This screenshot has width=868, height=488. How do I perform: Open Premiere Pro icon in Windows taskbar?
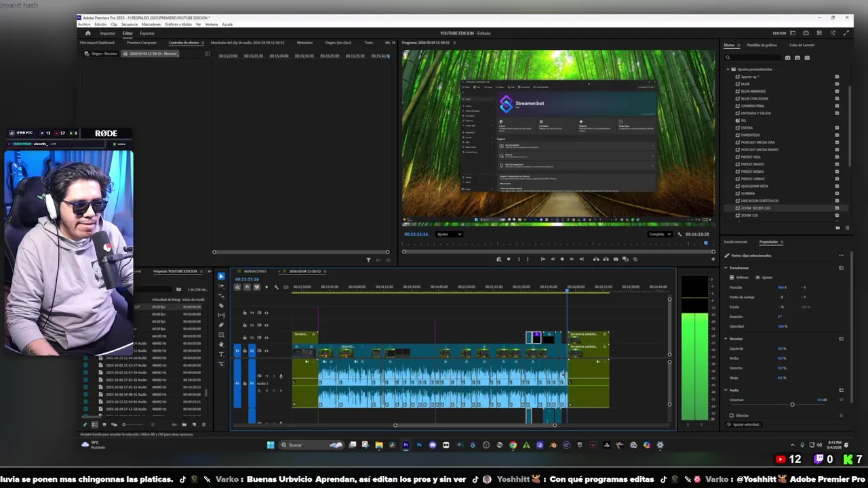(406, 445)
